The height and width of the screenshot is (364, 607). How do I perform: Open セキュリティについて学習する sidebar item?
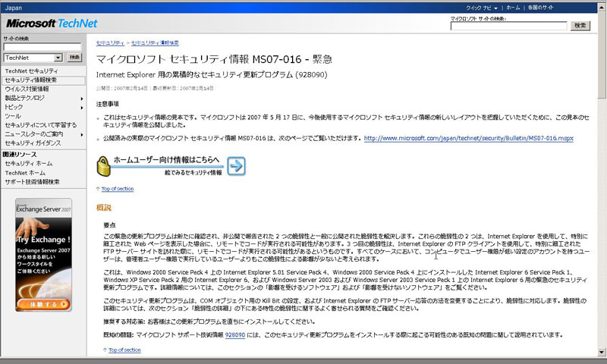(41, 125)
